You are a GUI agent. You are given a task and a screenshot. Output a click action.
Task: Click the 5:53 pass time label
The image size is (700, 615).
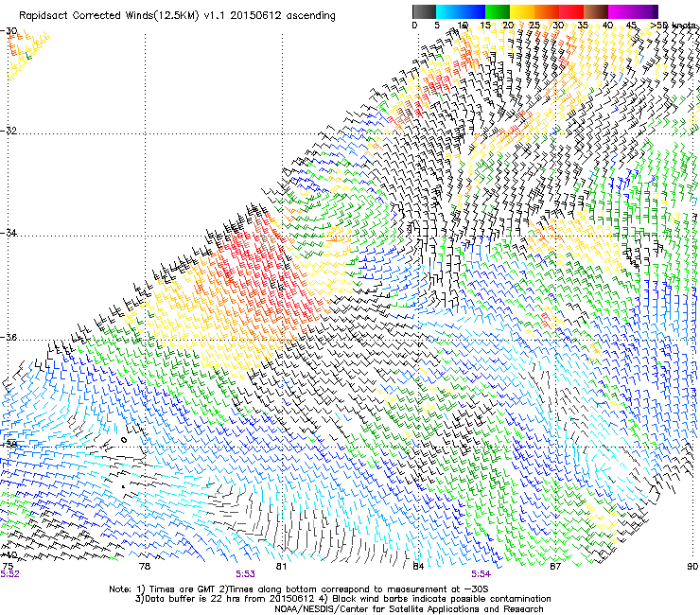tap(246, 574)
